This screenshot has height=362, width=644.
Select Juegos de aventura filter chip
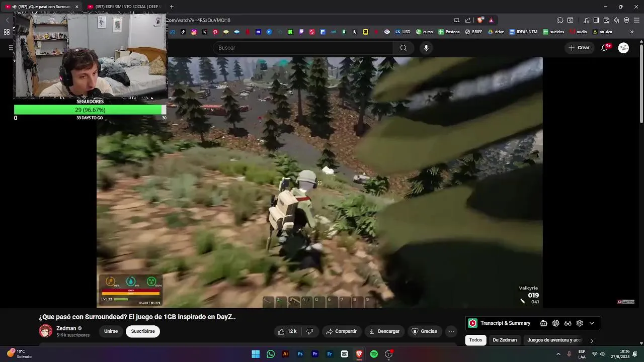[x=554, y=340]
